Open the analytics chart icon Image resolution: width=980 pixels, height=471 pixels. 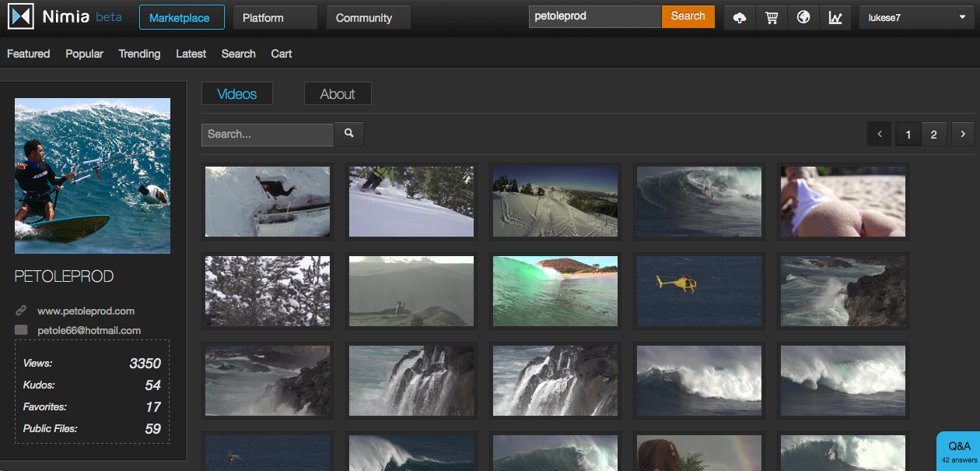coord(835,17)
